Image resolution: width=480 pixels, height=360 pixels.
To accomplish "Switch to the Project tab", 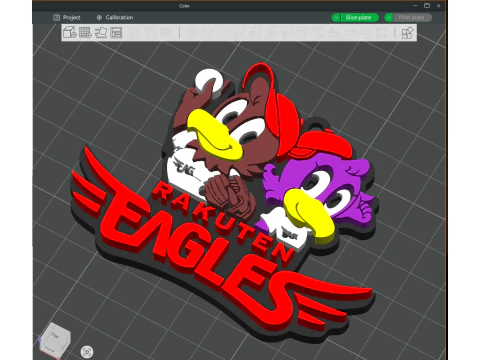I will click(67, 17).
